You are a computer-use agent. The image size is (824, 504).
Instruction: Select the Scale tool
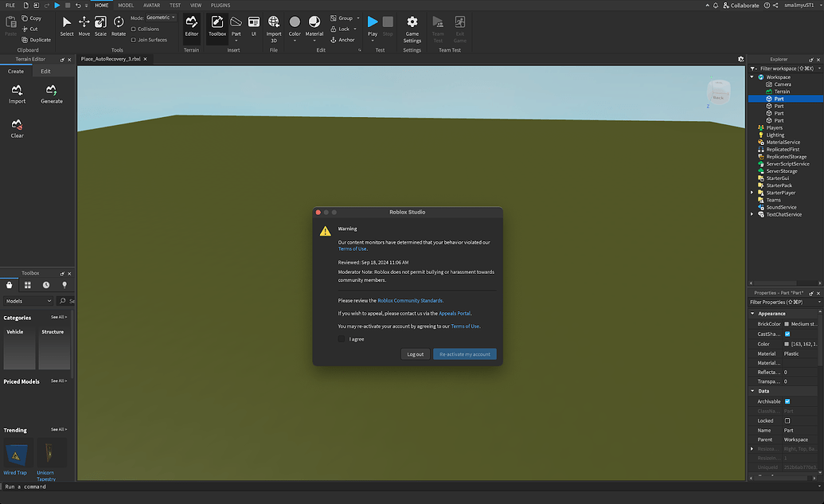click(x=100, y=24)
